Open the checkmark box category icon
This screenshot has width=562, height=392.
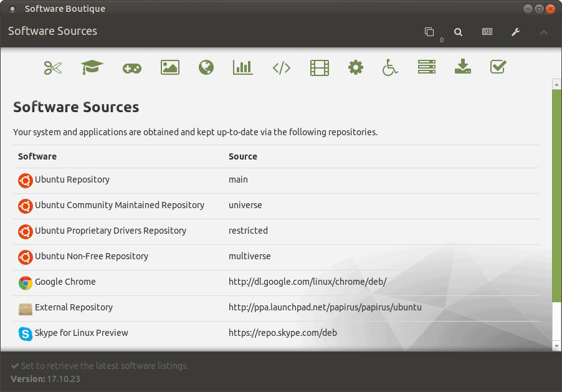(x=498, y=67)
